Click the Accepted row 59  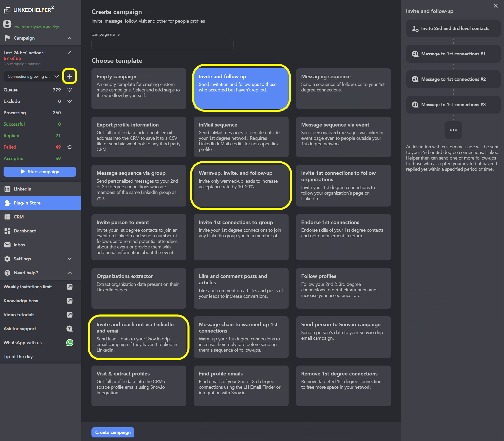click(32, 159)
